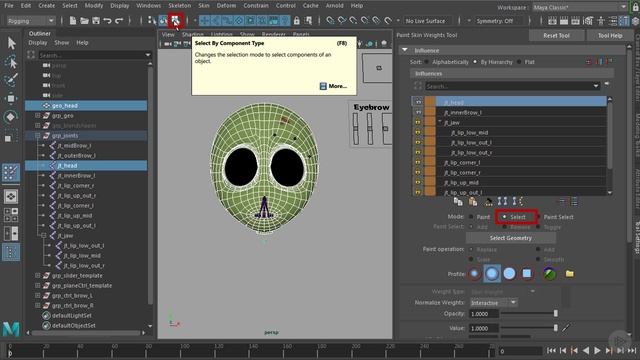
Task: Click the jt_head influence color swatch
Action: (430, 102)
